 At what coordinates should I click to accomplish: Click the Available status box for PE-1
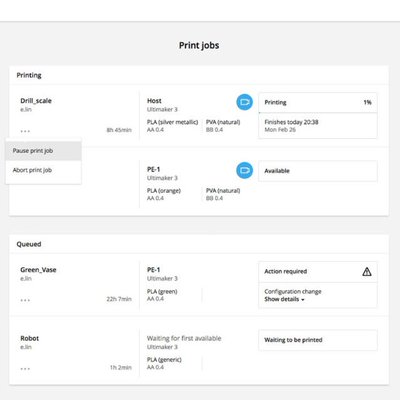[x=318, y=171]
